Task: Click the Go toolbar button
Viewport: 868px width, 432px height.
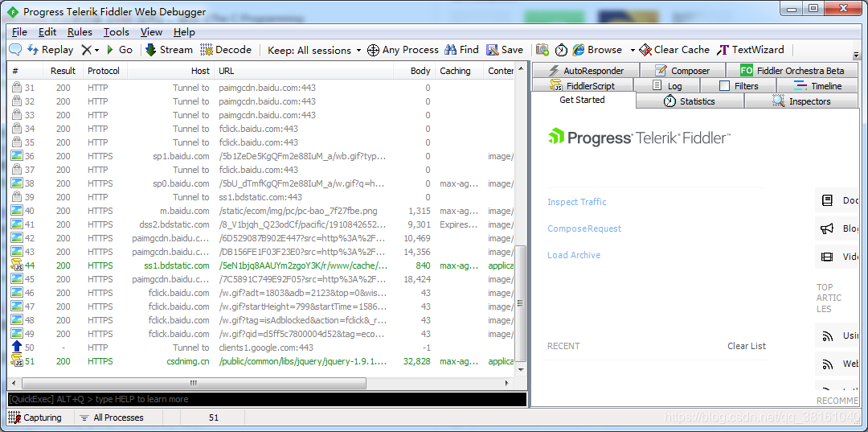Action: pos(120,50)
